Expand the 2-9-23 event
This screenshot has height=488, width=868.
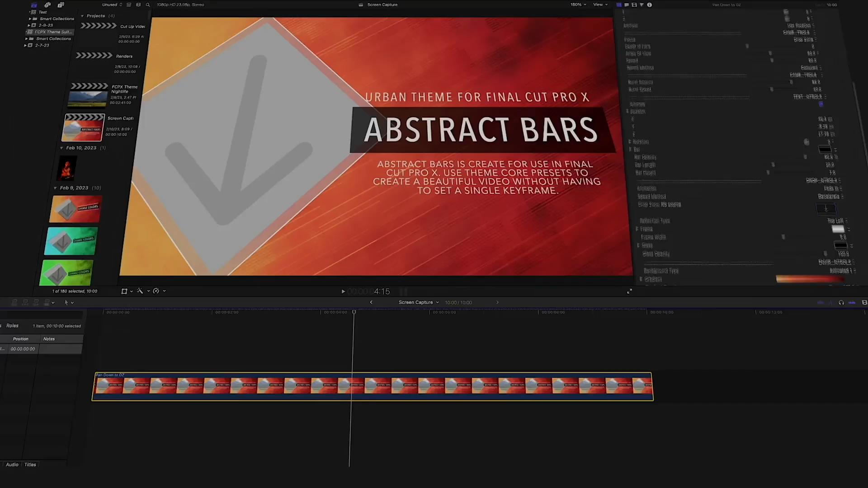[x=29, y=25]
